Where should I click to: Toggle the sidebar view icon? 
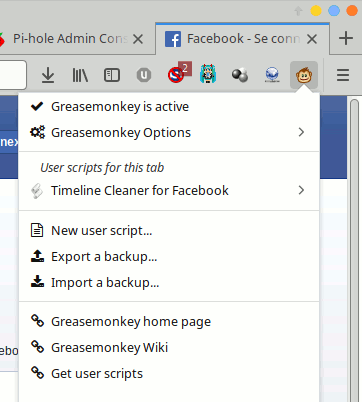click(112, 75)
